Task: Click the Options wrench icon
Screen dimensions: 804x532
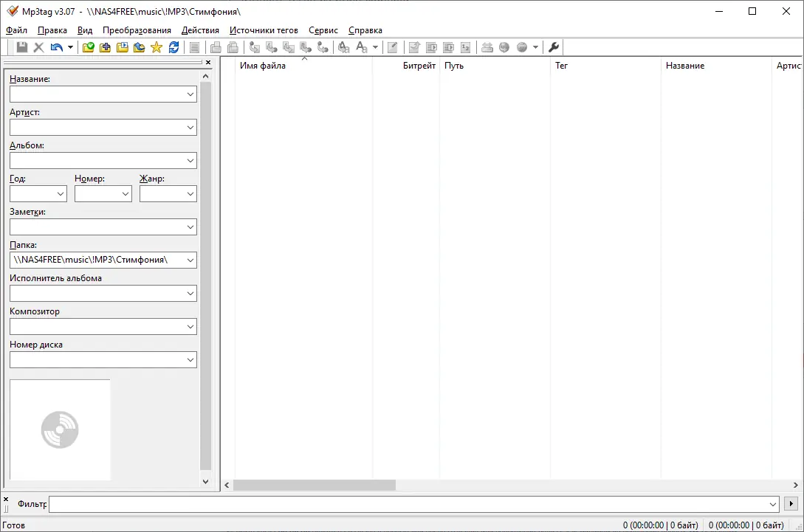Action: pyautogui.click(x=554, y=47)
